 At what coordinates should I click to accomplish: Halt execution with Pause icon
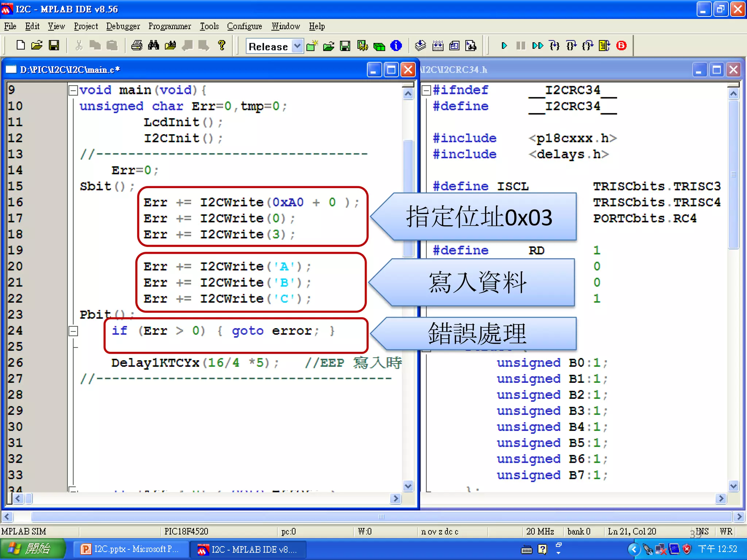521,46
